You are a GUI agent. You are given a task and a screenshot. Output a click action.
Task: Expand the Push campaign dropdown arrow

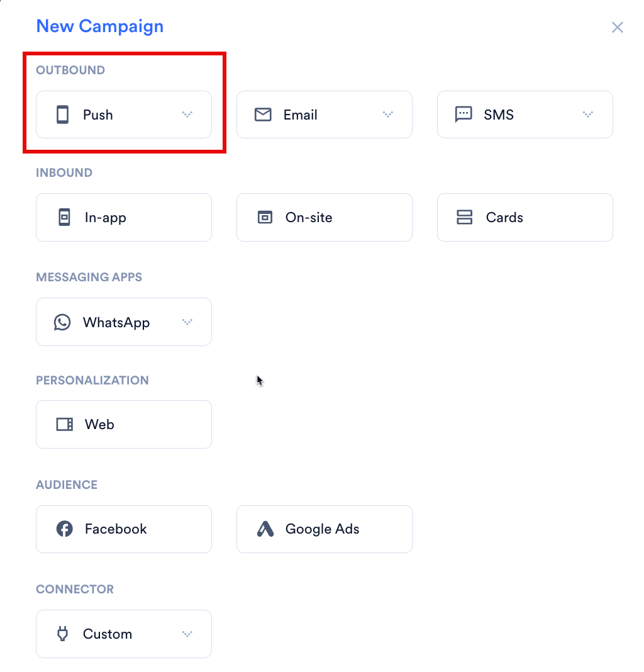click(x=187, y=114)
